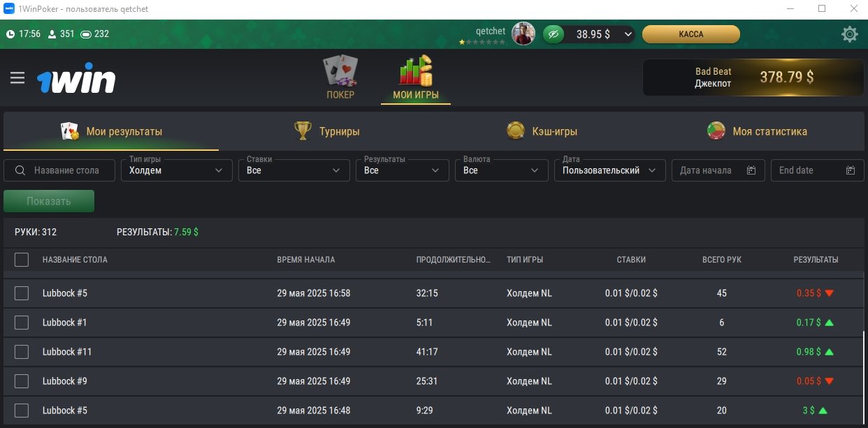This screenshot has width=868, height=428.
Task: Click the Мои игры chart icon
Action: tap(416, 71)
